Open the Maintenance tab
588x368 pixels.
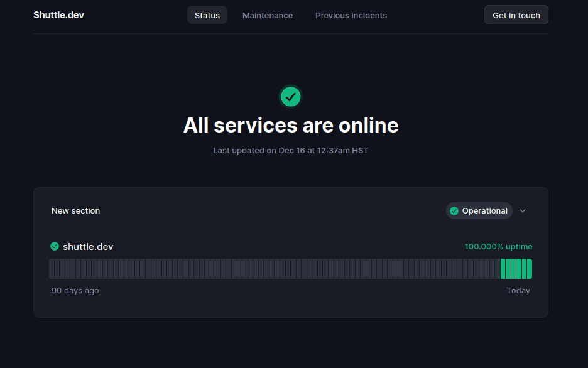coord(268,15)
